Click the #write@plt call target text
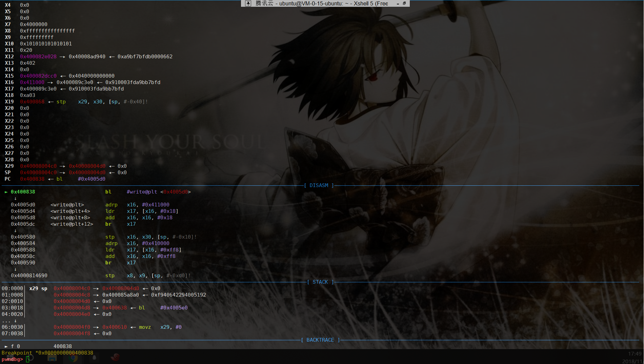644x364 pixels. coord(142,192)
